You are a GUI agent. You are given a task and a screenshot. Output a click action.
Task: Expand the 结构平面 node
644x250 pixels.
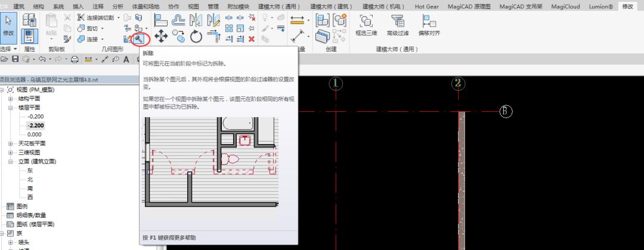pos(11,99)
